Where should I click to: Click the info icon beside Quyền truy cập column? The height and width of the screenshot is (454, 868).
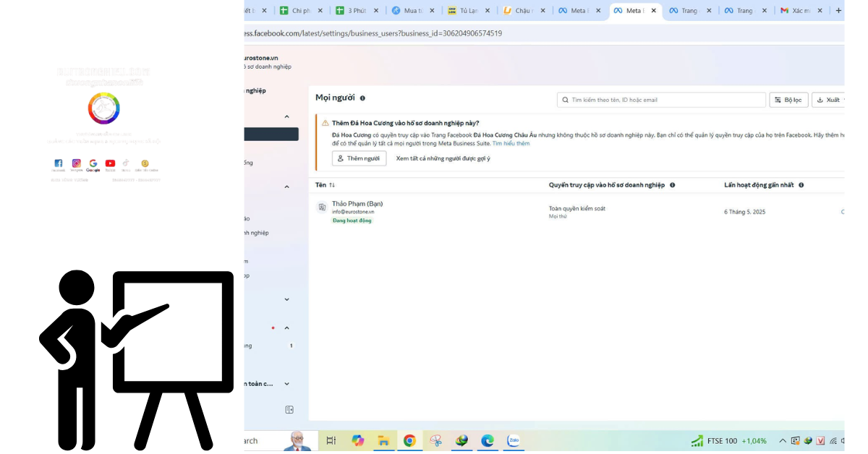tap(672, 185)
